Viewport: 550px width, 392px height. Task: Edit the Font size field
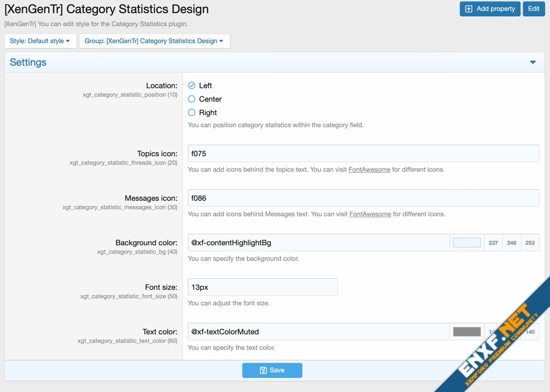click(262, 287)
